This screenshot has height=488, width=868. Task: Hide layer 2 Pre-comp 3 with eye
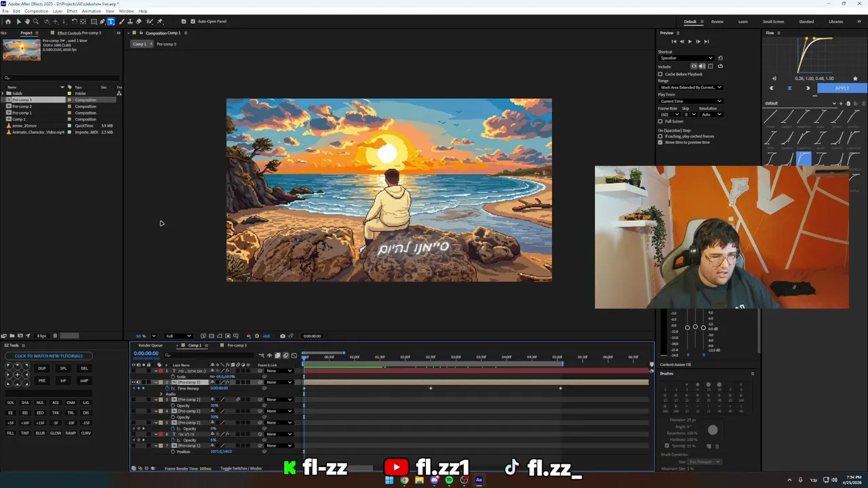tap(134, 382)
